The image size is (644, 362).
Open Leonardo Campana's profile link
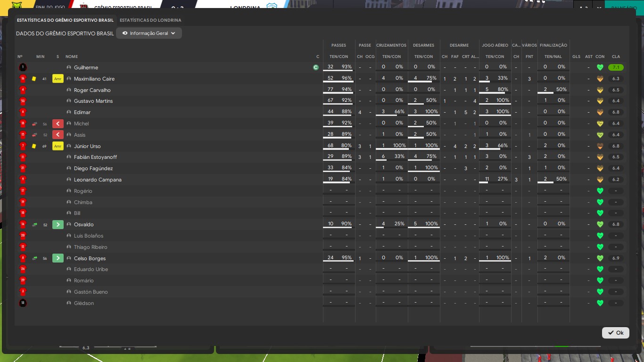98,180
